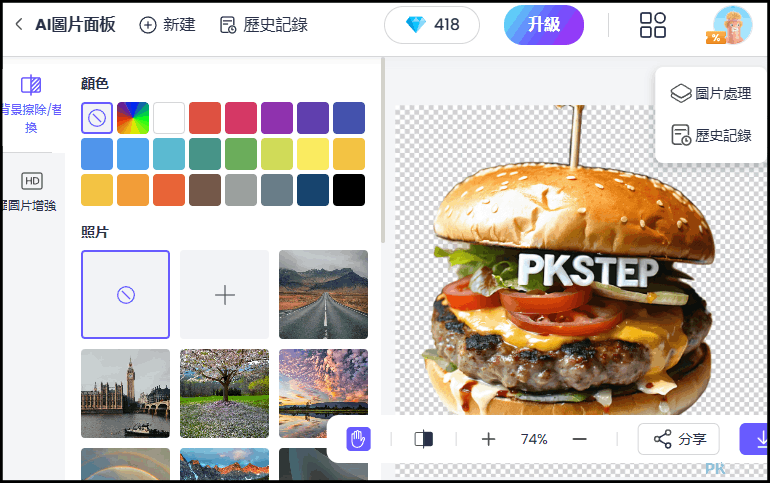The width and height of the screenshot is (770, 483).
Task: Activate the hand pan tool
Action: coord(358,439)
